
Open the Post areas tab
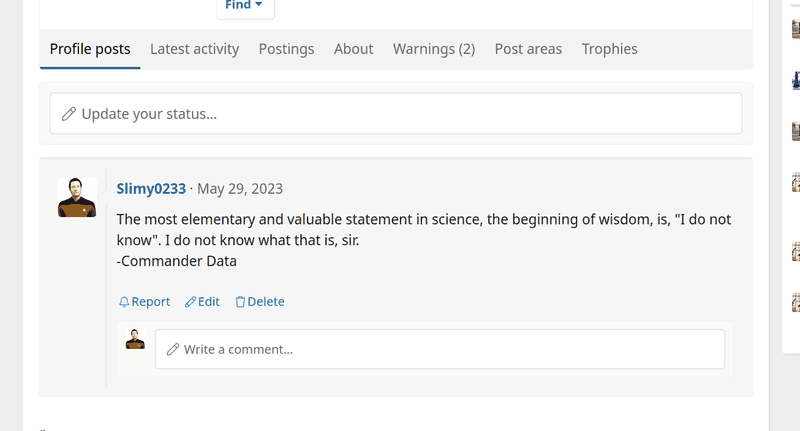(x=528, y=49)
